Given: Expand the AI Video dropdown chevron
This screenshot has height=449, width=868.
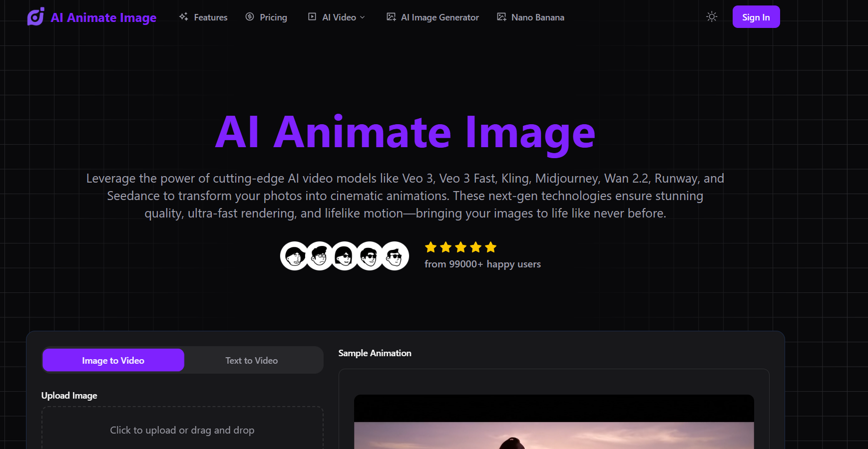Looking at the screenshot, I should [x=363, y=17].
